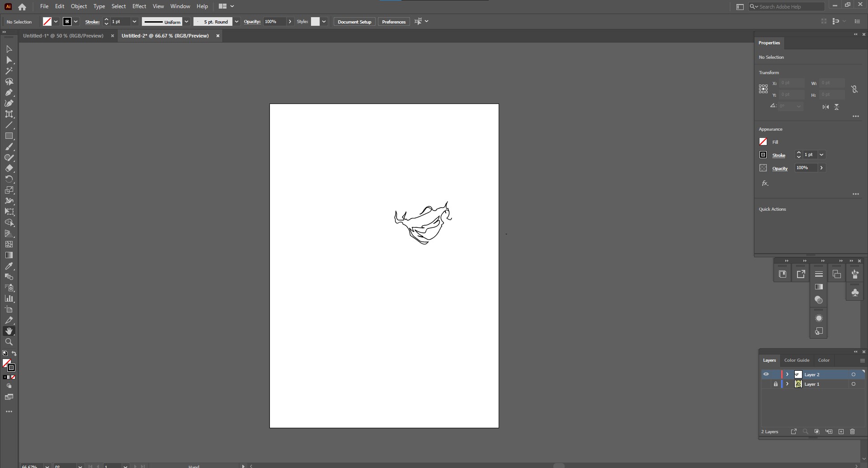Open Properties panel stroke weight dropdown
Screen dimensions: 868x468
point(821,155)
